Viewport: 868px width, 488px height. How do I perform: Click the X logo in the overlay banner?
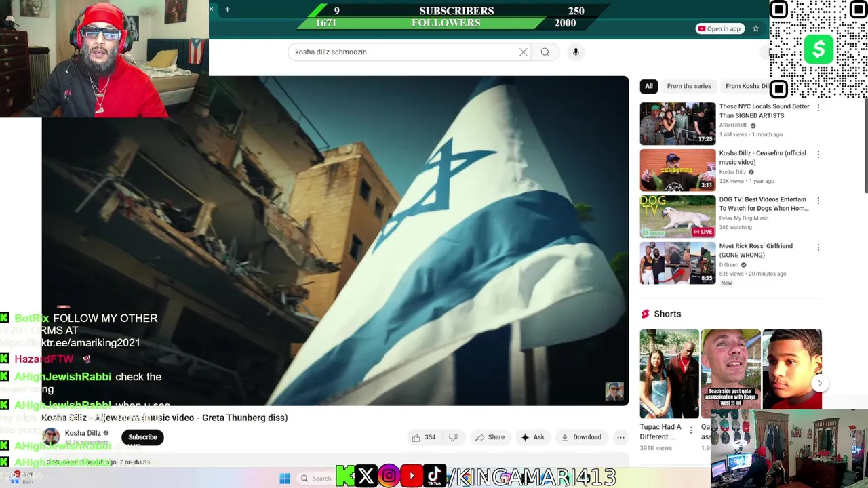click(x=366, y=476)
